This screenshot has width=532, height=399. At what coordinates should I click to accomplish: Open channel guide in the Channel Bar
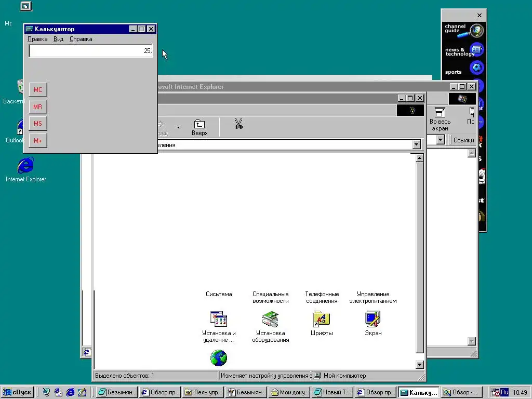pos(464,30)
